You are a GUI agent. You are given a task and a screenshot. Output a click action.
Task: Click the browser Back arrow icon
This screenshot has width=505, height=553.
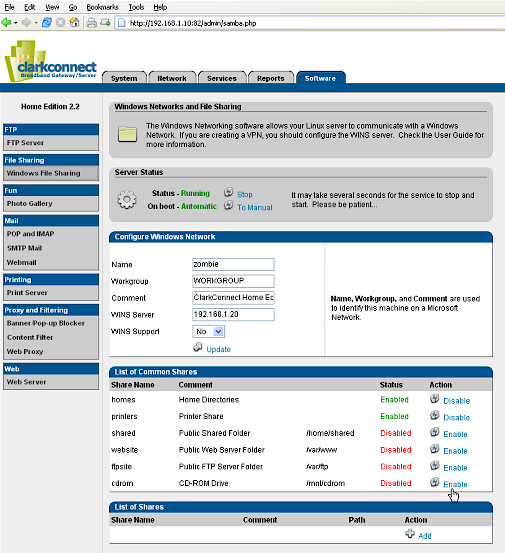(x=6, y=23)
